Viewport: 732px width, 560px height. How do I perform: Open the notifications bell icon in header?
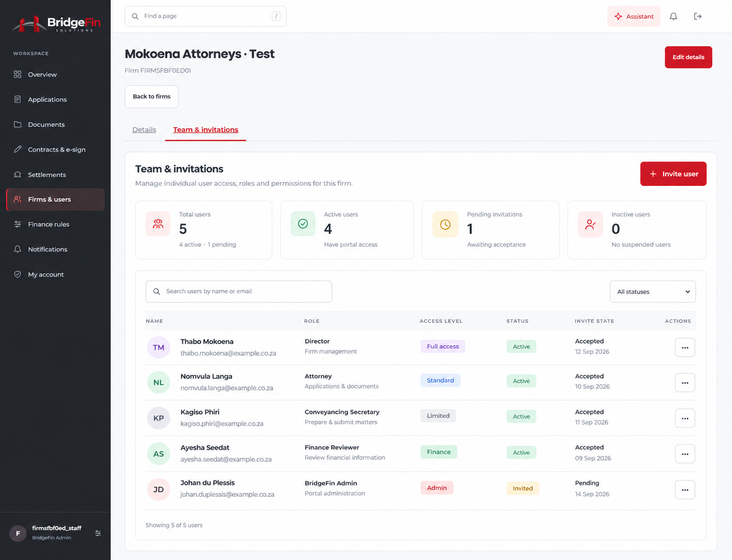673,16
